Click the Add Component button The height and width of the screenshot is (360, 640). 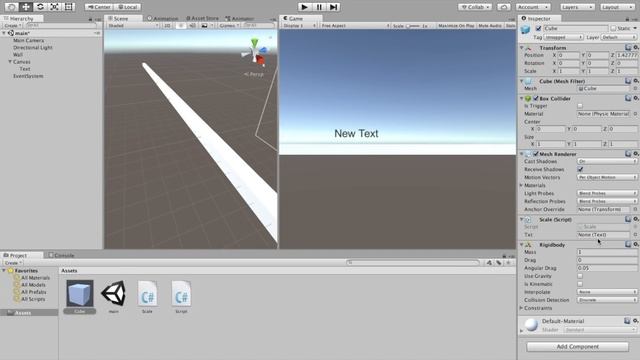[x=578, y=347]
